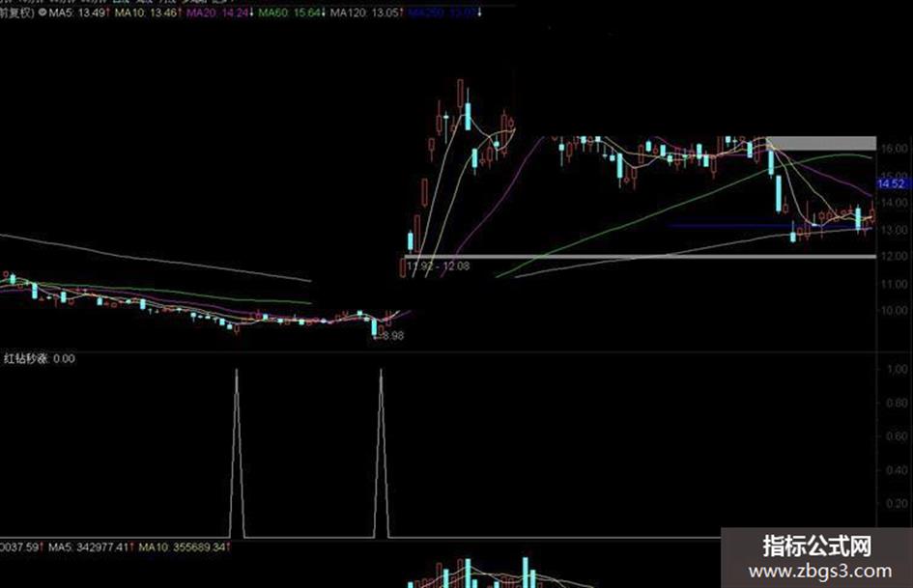
Task: Click the 红钻秒涨 indicator name
Action: pyautogui.click(x=26, y=358)
